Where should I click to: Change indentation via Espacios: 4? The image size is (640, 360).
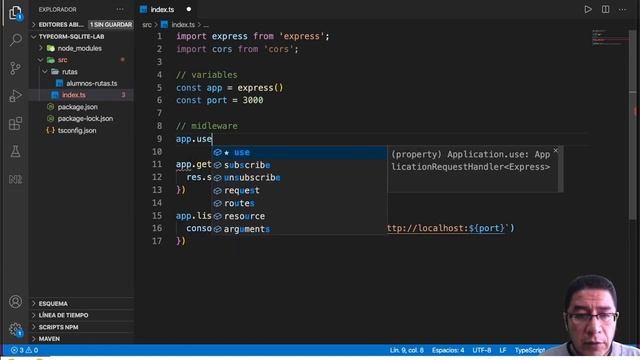(x=448, y=350)
